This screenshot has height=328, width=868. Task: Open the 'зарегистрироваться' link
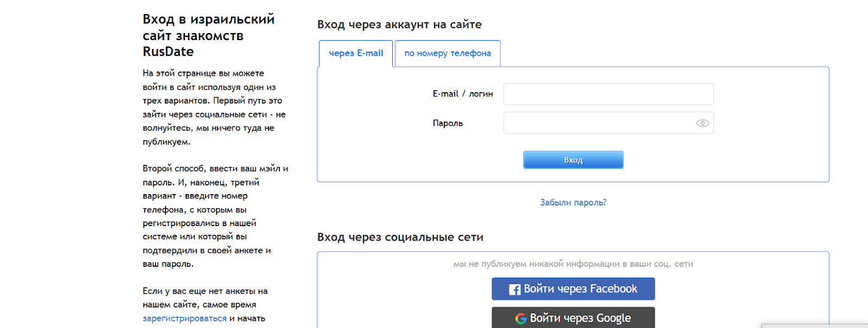coord(184,318)
